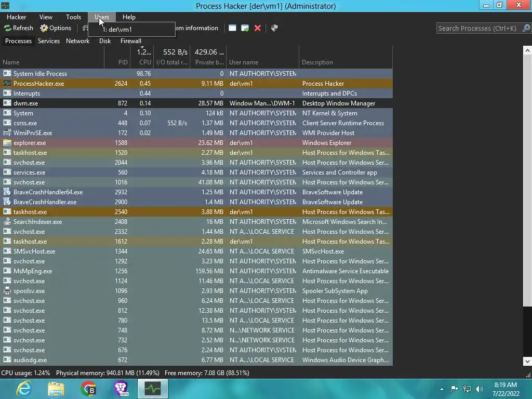The height and width of the screenshot is (399, 532).
Task: Select svchost.exe with PID 1016
Action: point(196,182)
